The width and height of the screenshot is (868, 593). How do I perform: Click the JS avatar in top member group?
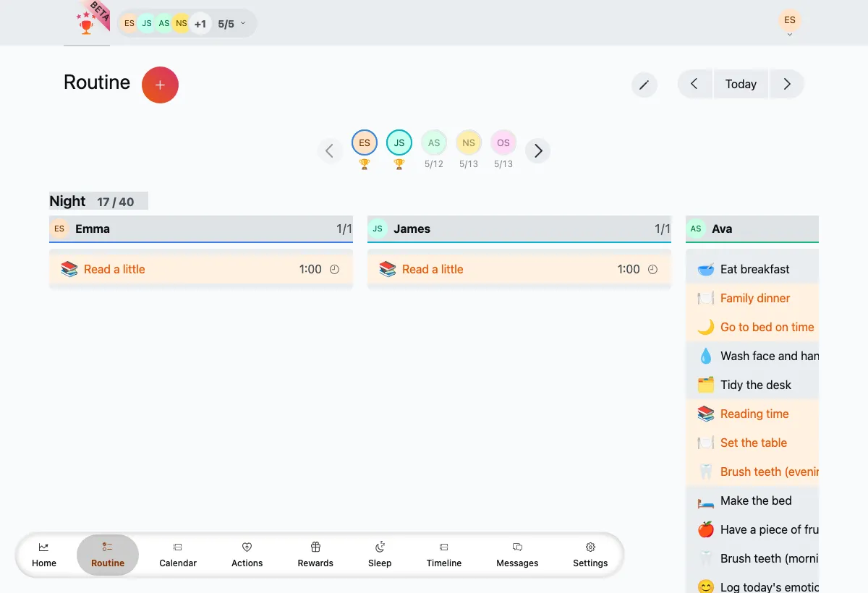(147, 24)
